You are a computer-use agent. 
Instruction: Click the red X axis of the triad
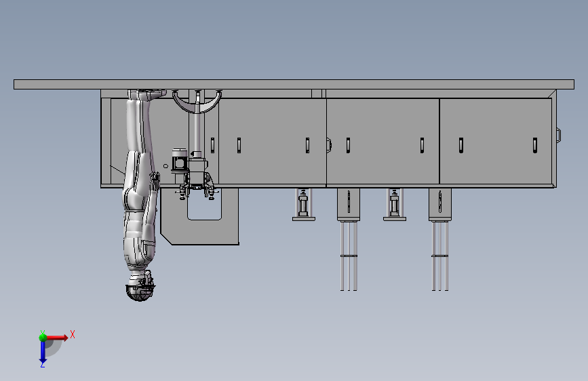click(57, 338)
